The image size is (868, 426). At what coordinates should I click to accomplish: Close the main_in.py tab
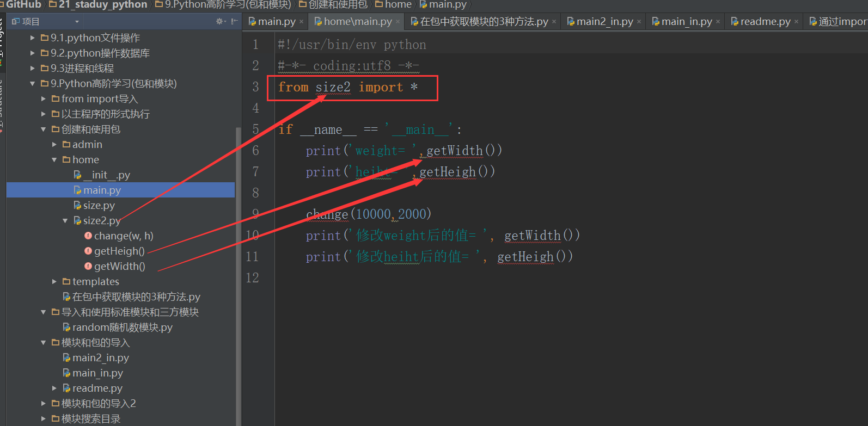tap(718, 22)
